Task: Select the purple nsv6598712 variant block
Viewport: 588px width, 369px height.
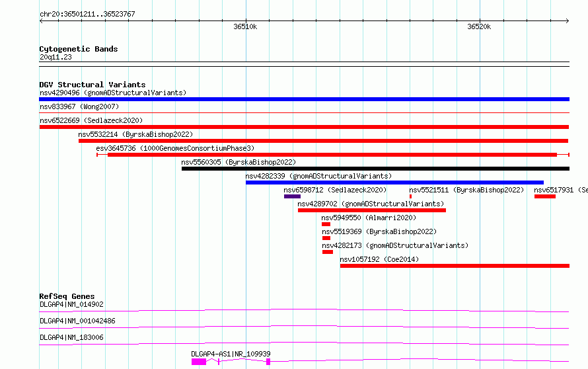Action: [292, 196]
